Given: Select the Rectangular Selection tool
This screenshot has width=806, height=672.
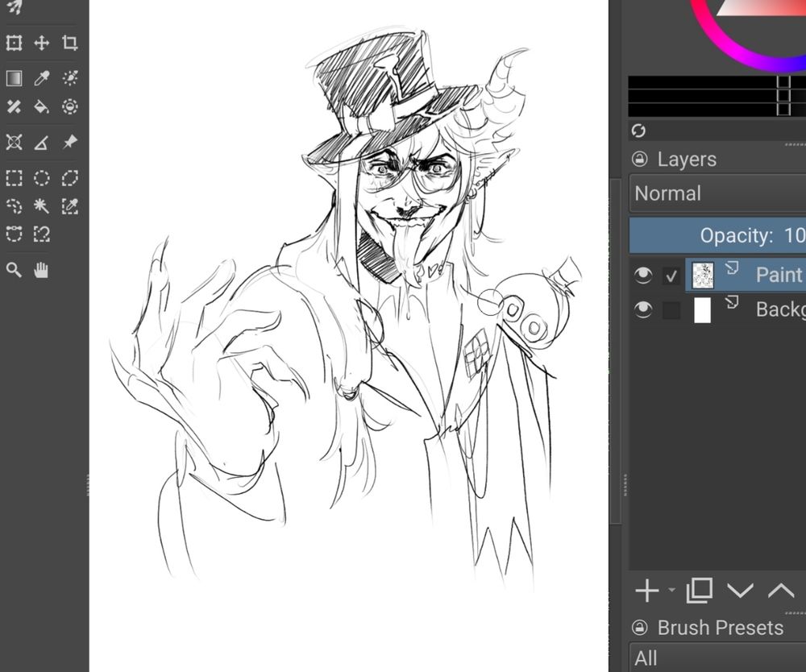Looking at the screenshot, I should pyautogui.click(x=14, y=178).
